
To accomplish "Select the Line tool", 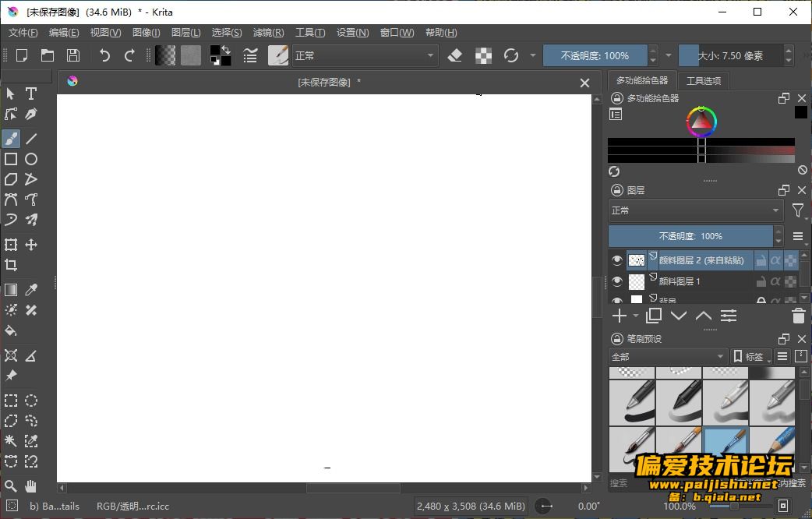I will point(31,139).
